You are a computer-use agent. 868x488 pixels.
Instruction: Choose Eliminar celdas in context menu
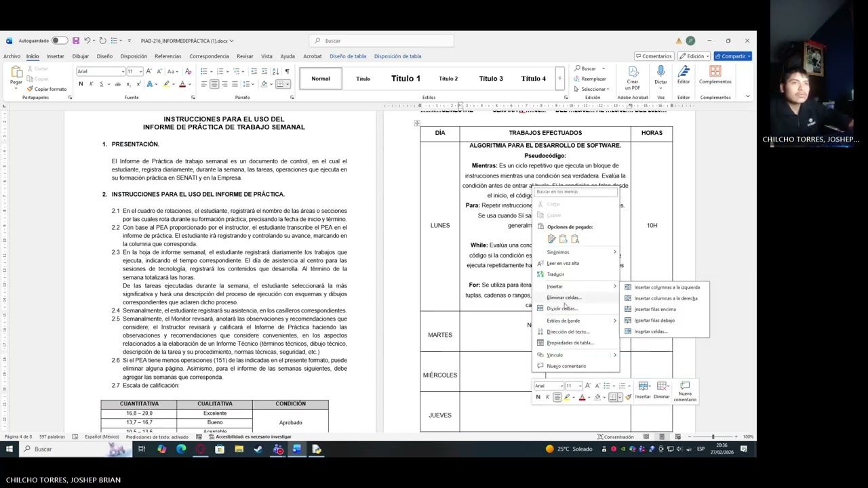(576, 298)
